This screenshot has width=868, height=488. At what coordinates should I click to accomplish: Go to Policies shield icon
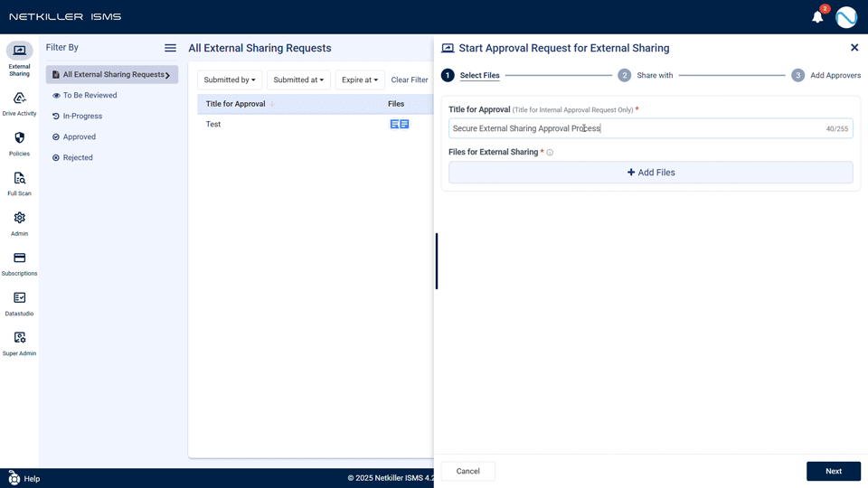(19, 138)
